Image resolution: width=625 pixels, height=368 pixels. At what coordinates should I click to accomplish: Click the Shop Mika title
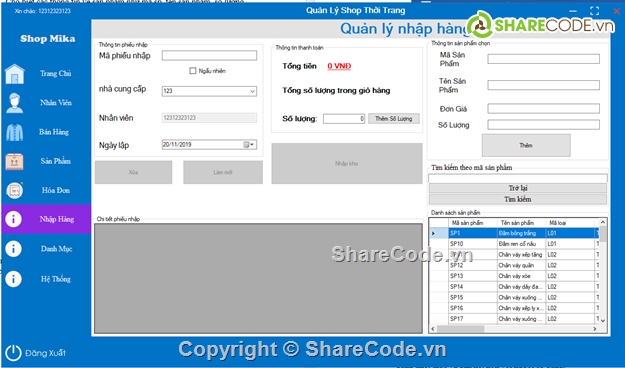pyautogui.click(x=47, y=39)
